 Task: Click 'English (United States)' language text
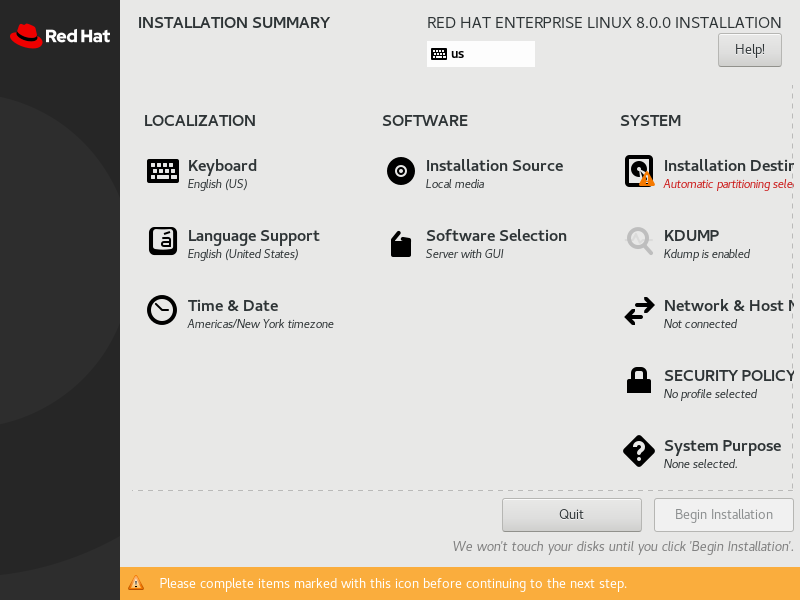(x=243, y=254)
